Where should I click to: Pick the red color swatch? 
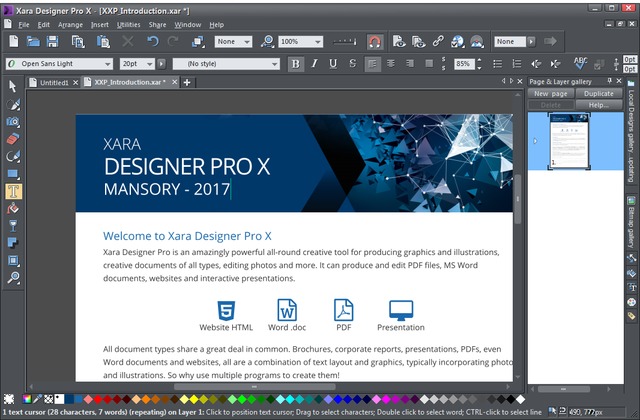click(x=98, y=399)
